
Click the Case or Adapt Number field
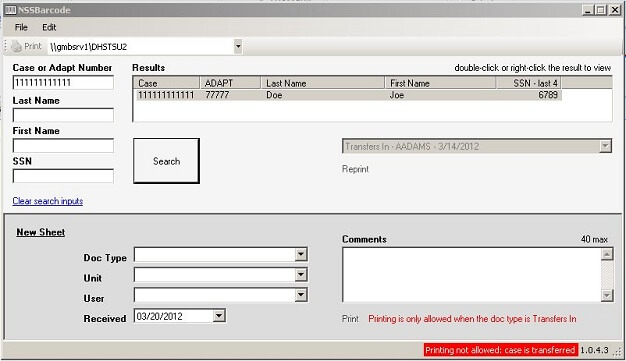click(x=63, y=83)
